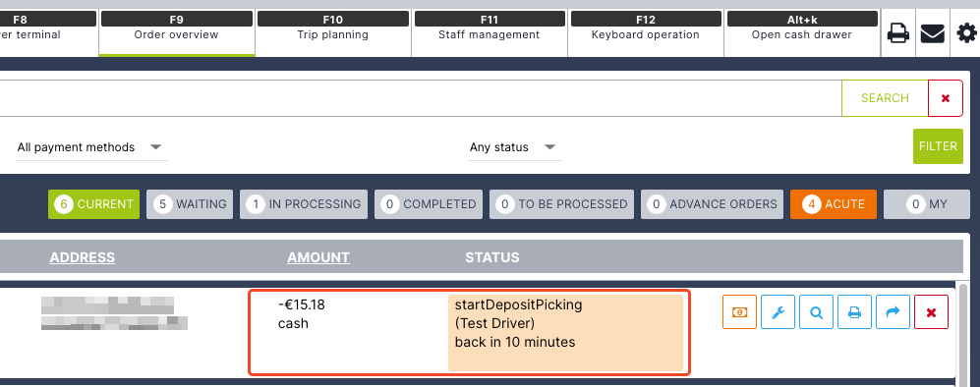The height and width of the screenshot is (387, 980).
Task: Open Staff management tab
Action: (490, 32)
